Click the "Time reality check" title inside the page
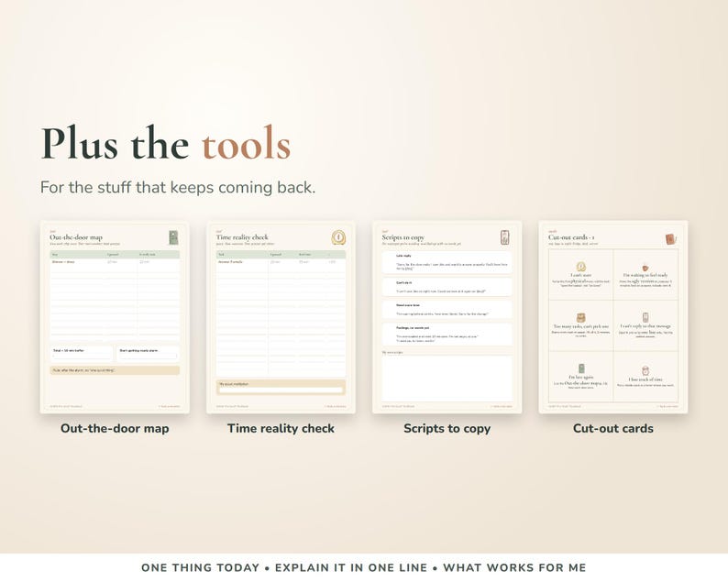This screenshot has width=728, height=582. tap(242, 237)
